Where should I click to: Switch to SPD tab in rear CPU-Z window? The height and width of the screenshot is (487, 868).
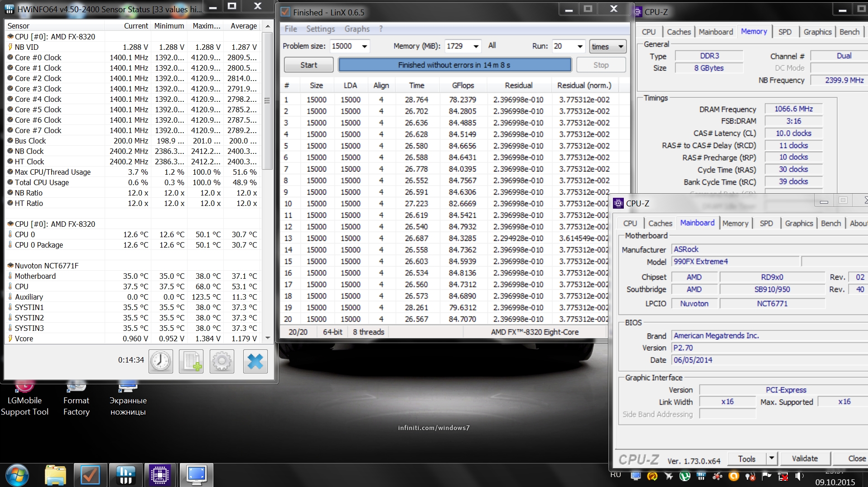point(785,32)
